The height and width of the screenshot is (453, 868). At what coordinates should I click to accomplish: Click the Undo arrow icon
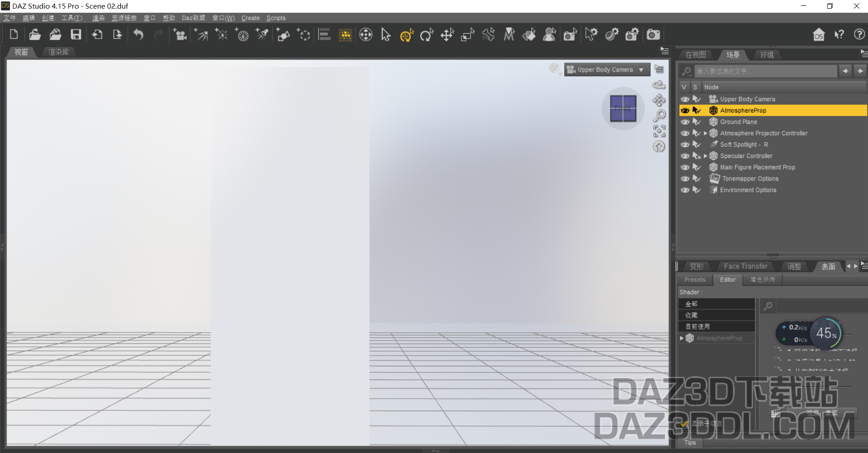138,34
